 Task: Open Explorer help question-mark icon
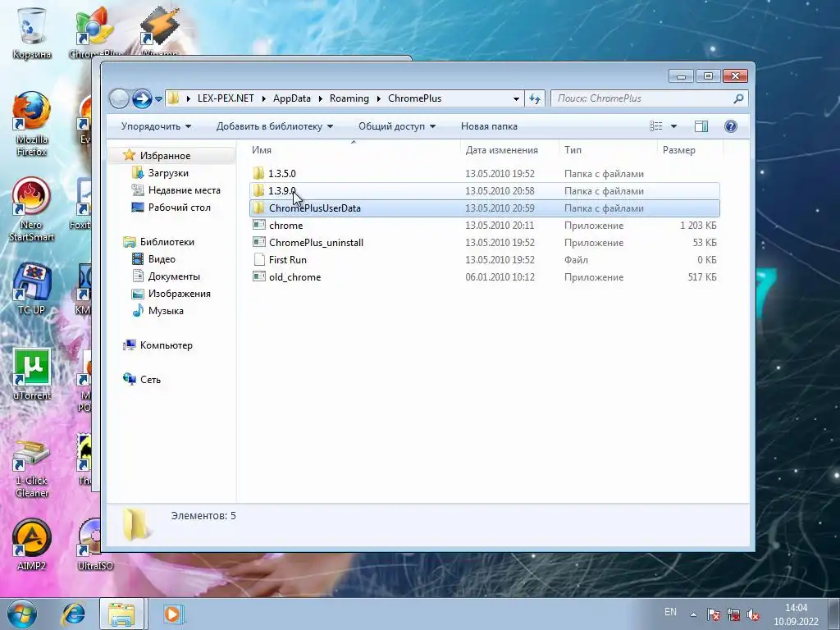tap(730, 126)
